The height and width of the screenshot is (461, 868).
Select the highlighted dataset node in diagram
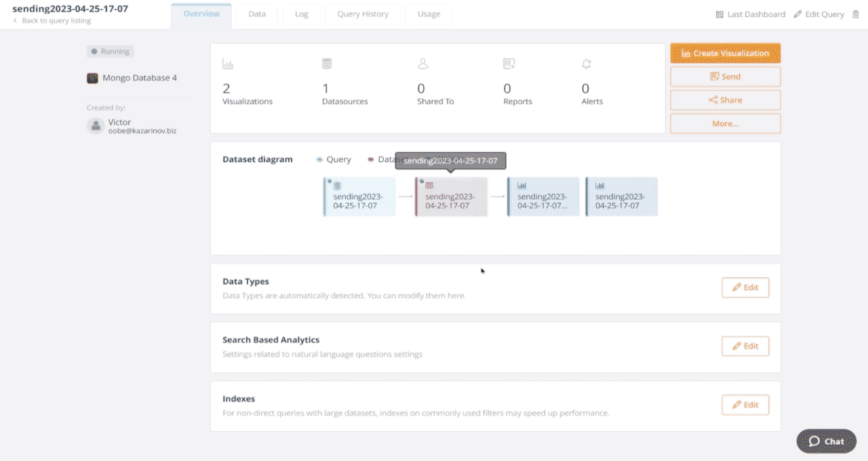pos(452,197)
